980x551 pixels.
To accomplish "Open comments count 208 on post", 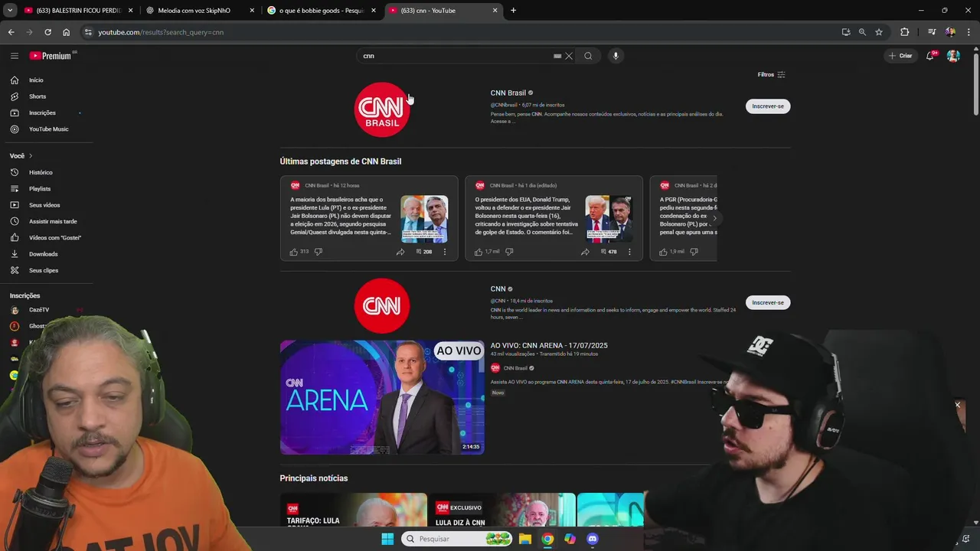I will [424, 252].
